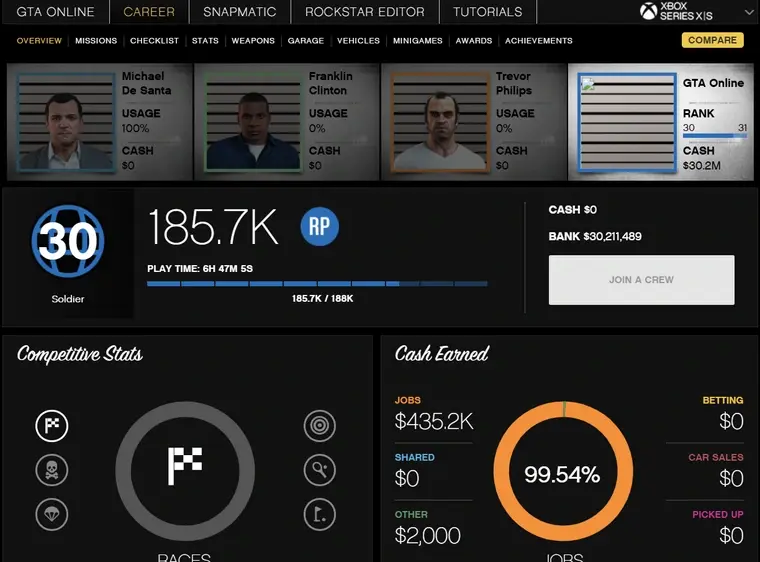Viewport: 760px width, 562px height.
Task: Click the Other $2,000 value
Action: click(x=428, y=536)
